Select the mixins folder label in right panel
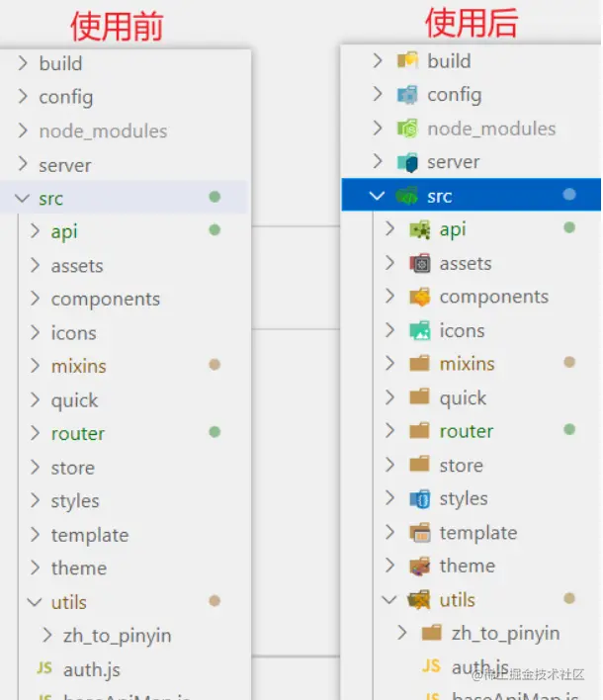 point(467,364)
